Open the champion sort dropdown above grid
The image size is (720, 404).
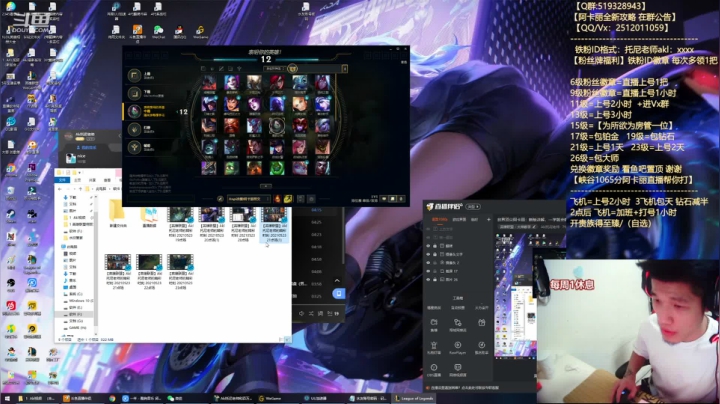click(x=274, y=68)
